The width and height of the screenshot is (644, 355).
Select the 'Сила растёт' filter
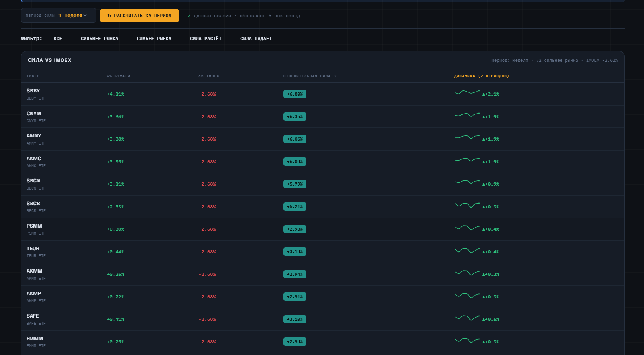[206, 39]
